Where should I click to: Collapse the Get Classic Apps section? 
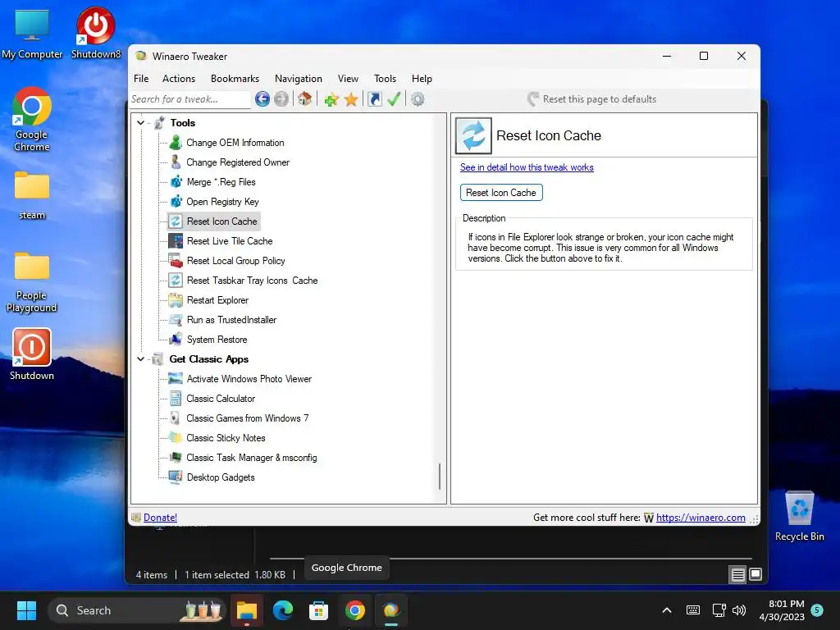coord(140,359)
